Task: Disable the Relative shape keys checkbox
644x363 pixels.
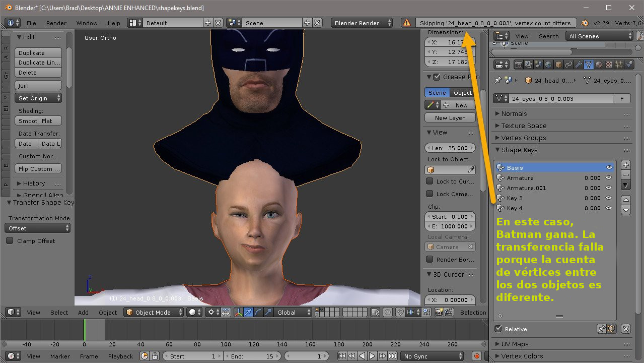Action: coord(498,329)
